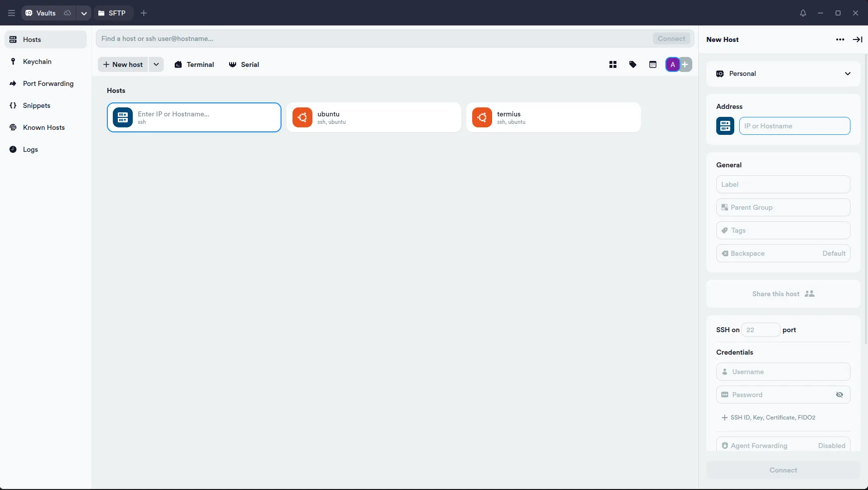Switch to the SFTP tab
Viewport: 868px width, 490px height.
point(113,13)
